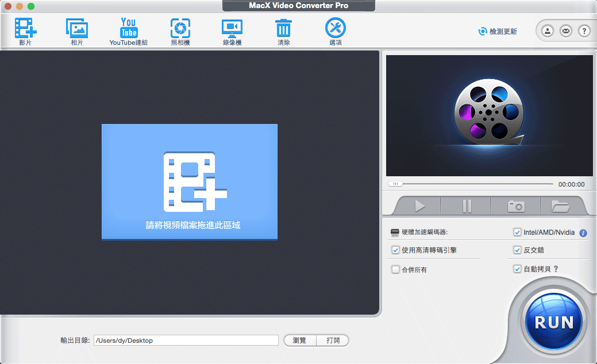Open the user account icon
This screenshot has width=597, height=364.
pos(548,31)
